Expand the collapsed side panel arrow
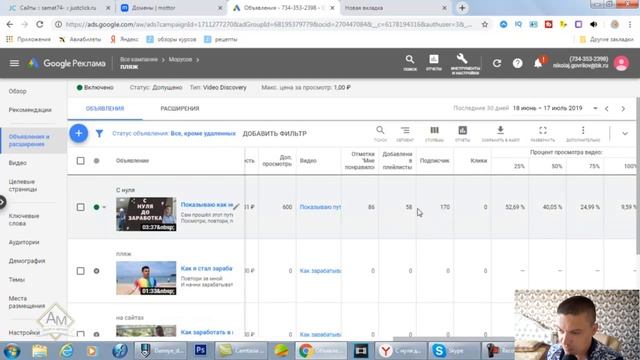640x360 pixels. [2, 202]
